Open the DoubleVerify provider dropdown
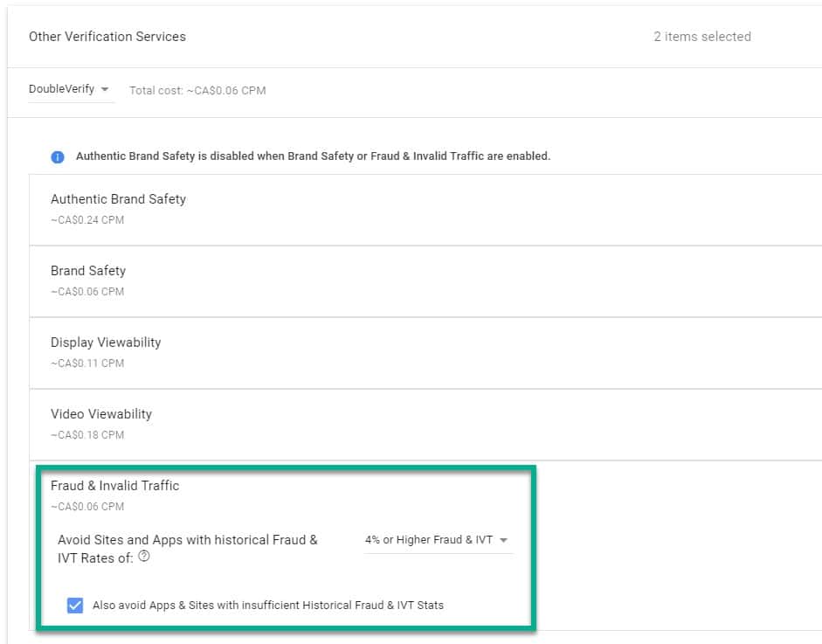 [x=70, y=89]
